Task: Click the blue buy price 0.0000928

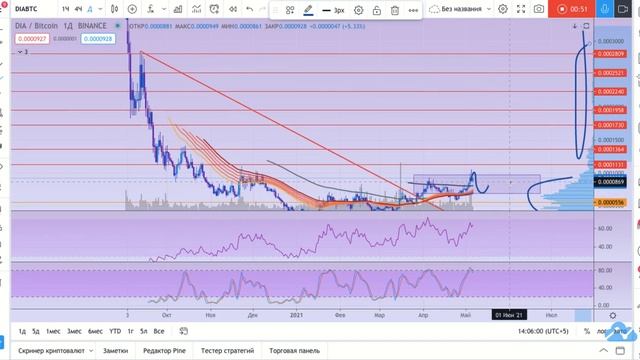Action: pyautogui.click(x=98, y=39)
